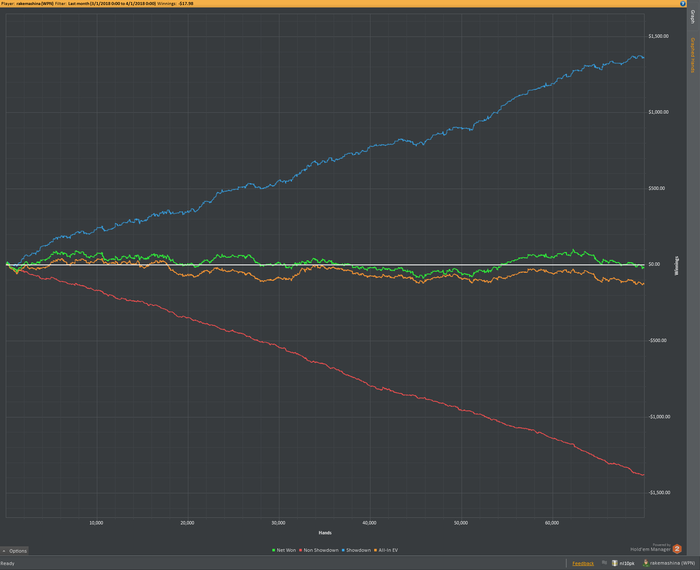Click the $500.00 axis label

(657, 188)
